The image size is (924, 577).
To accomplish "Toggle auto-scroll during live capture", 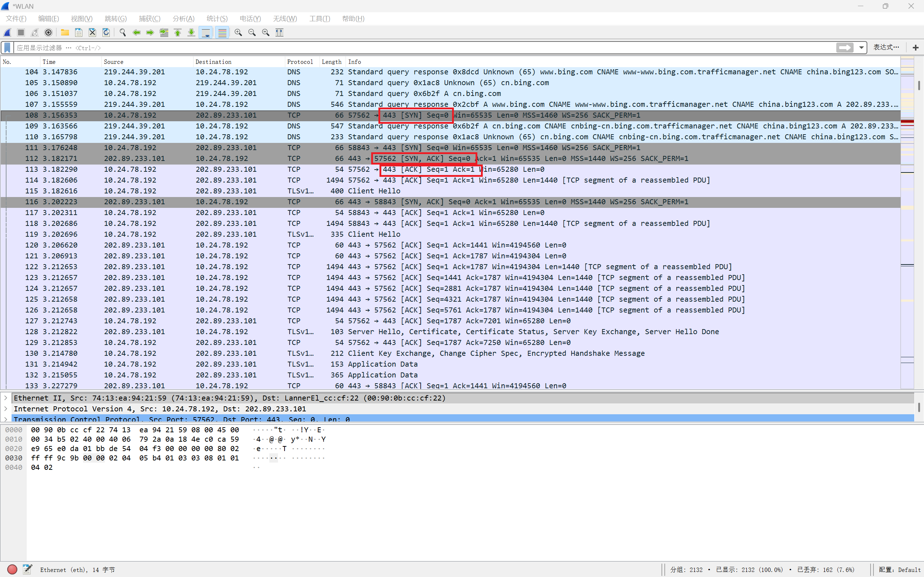I will 205,32.
